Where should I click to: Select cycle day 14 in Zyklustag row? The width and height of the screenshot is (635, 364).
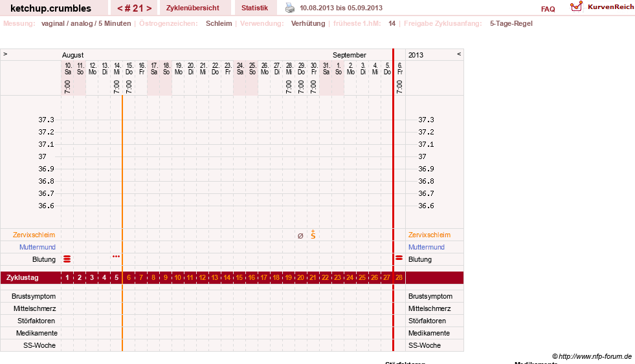point(227,278)
